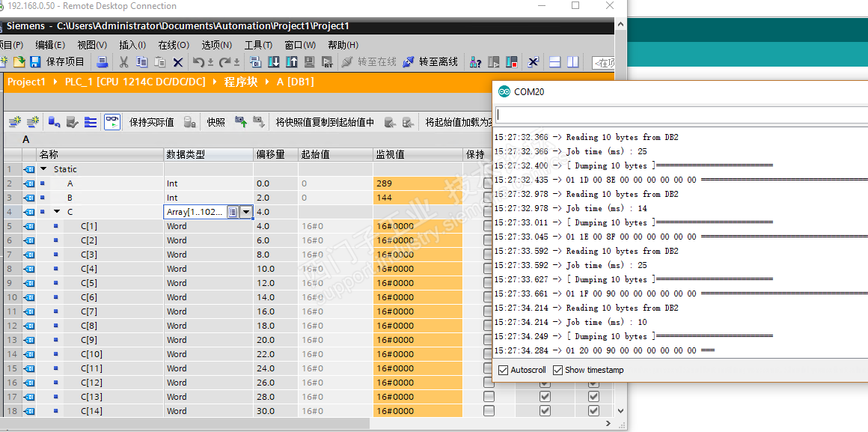Open the Array data type dropdown
The image size is (868, 432).
pyautogui.click(x=245, y=212)
